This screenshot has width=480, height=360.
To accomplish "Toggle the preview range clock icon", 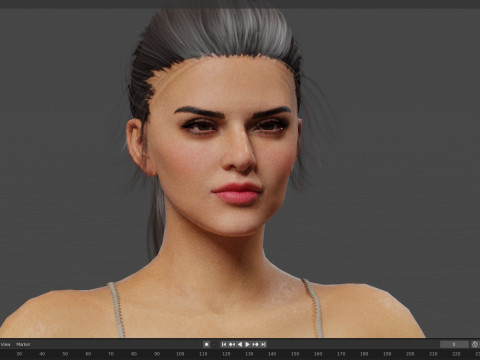I will (x=475, y=344).
